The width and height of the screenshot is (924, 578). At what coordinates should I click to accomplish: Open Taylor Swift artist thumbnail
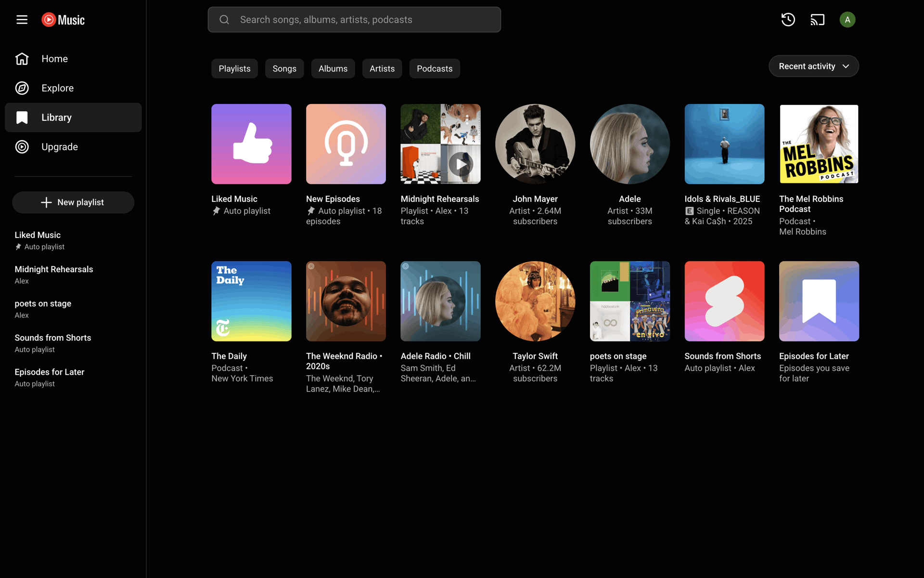[535, 301]
